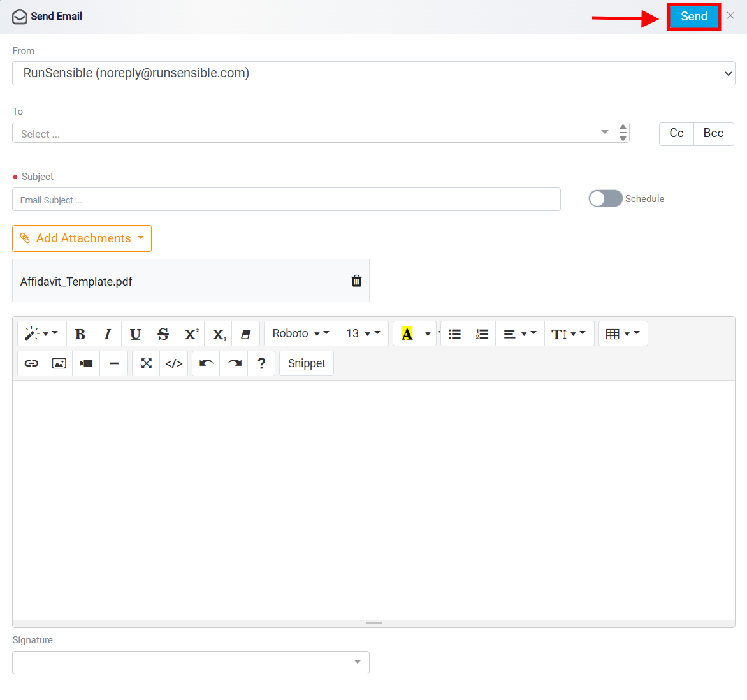This screenshot has height=700, width=747.
Task: Toggle strikethrough formatting
Action: (163, 333)
